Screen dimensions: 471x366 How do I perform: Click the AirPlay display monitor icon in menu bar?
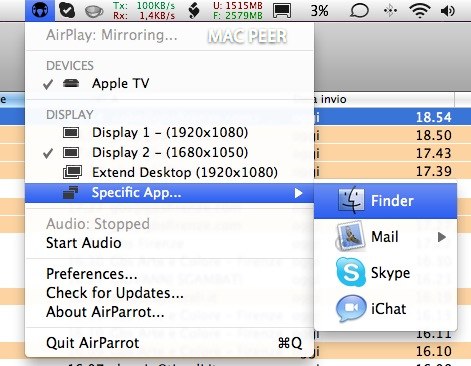282,11
